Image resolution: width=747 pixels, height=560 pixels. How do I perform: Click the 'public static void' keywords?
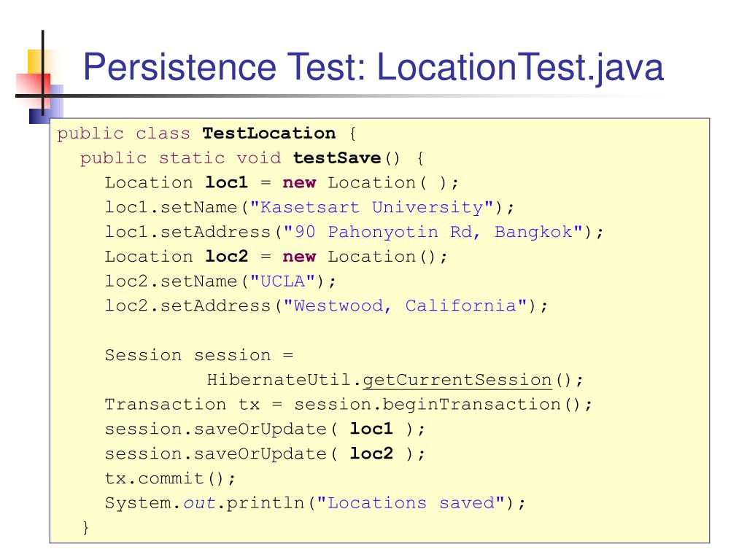click(x=181, y=158)
